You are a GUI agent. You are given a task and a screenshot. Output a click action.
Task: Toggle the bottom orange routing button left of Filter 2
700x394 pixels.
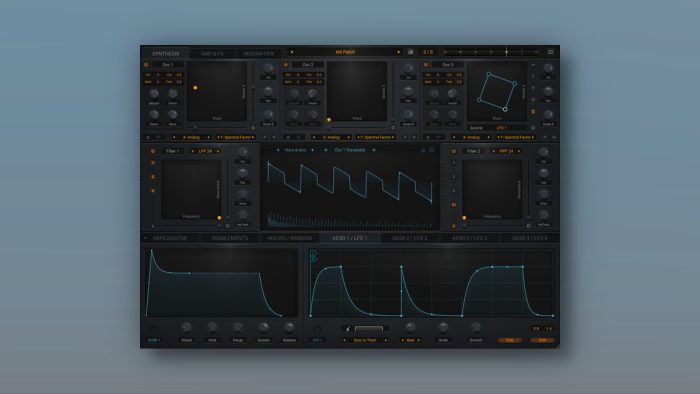point(454,226)
